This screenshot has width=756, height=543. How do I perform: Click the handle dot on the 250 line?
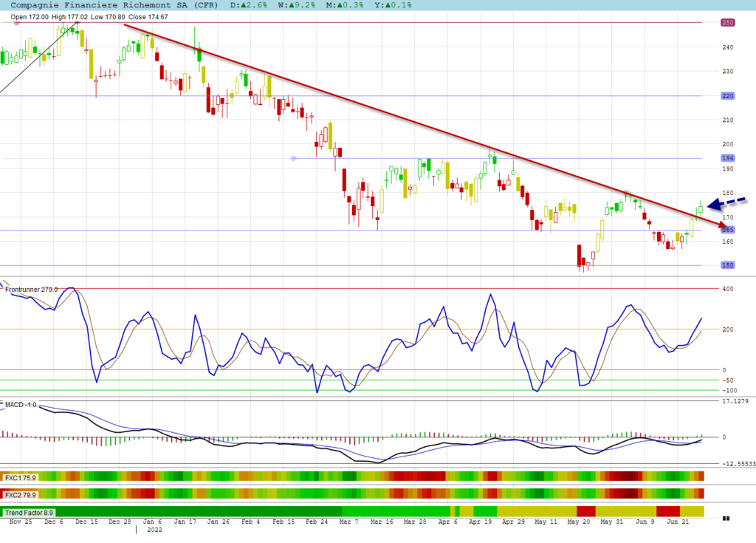[x=17, y=23]
